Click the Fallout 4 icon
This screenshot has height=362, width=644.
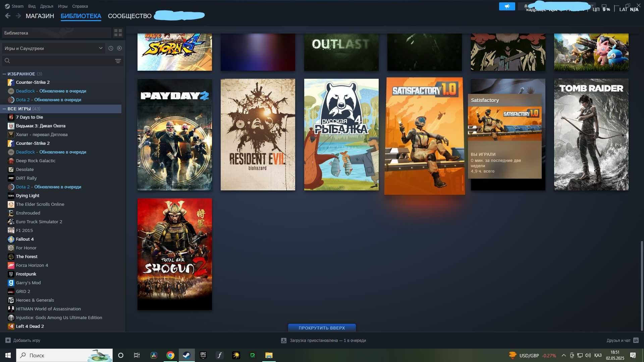tap(11, 239)
